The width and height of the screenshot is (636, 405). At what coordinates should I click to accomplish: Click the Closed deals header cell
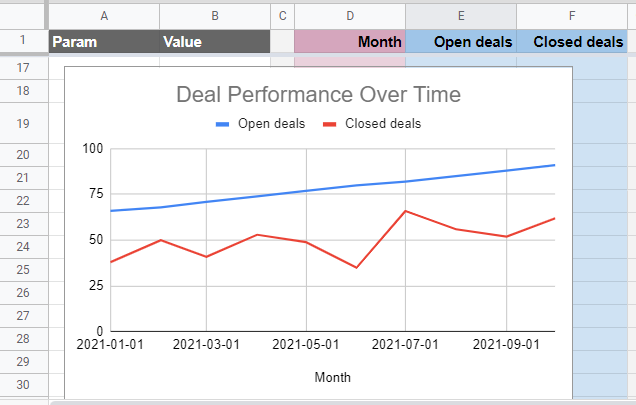pos(572,41)
